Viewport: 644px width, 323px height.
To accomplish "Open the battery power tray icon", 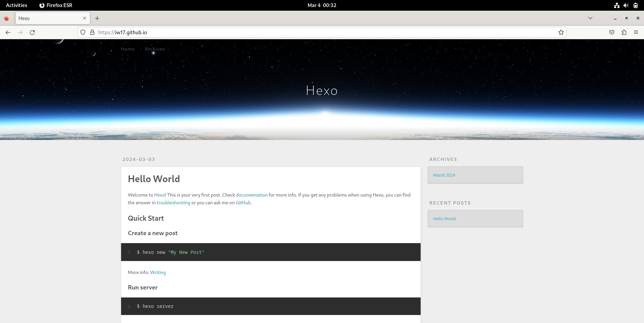I will tap(635, 5).
